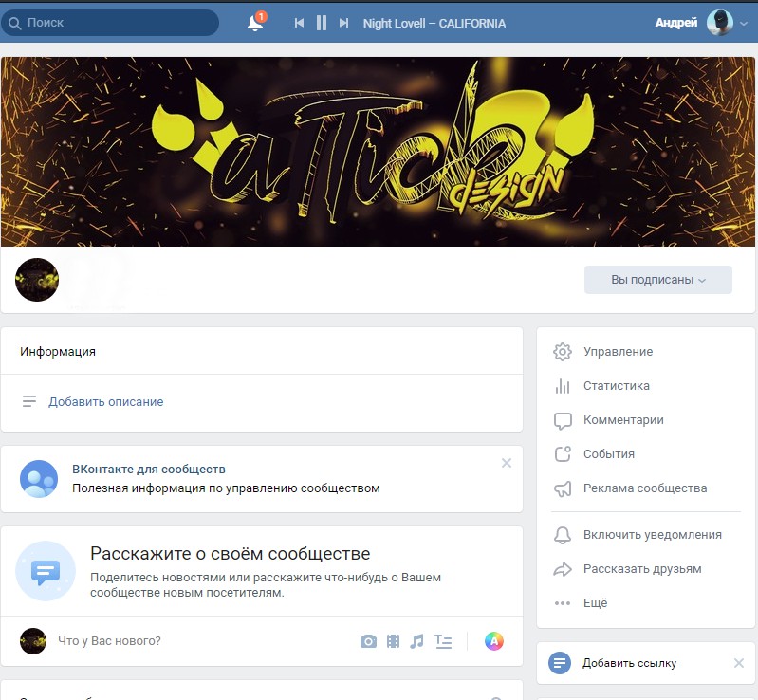This screenshot has height=700, width=758.
Task: Click the Добавить описание link
Action: [106, 402]
